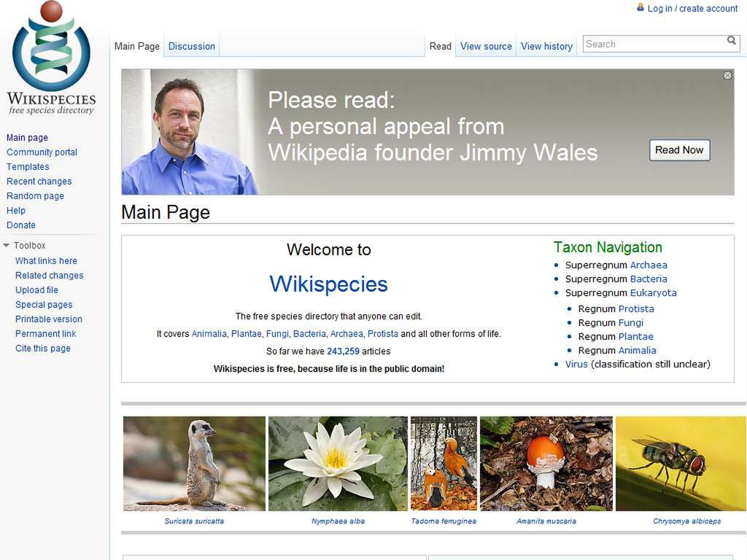Click the user icon beside Log in
This screenshot has width=747, height=560.
tap(640, 7)
